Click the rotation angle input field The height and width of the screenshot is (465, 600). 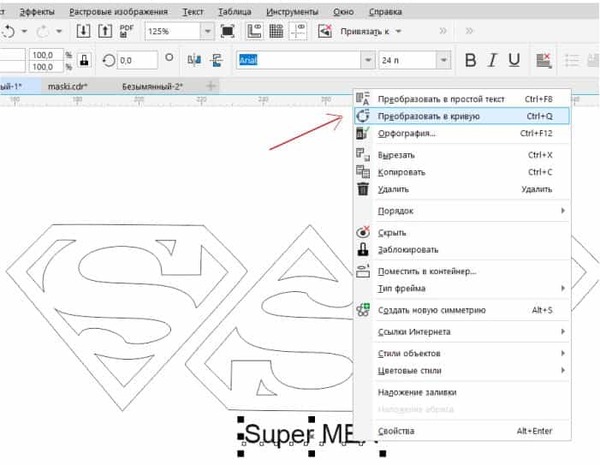coord(136,60)
